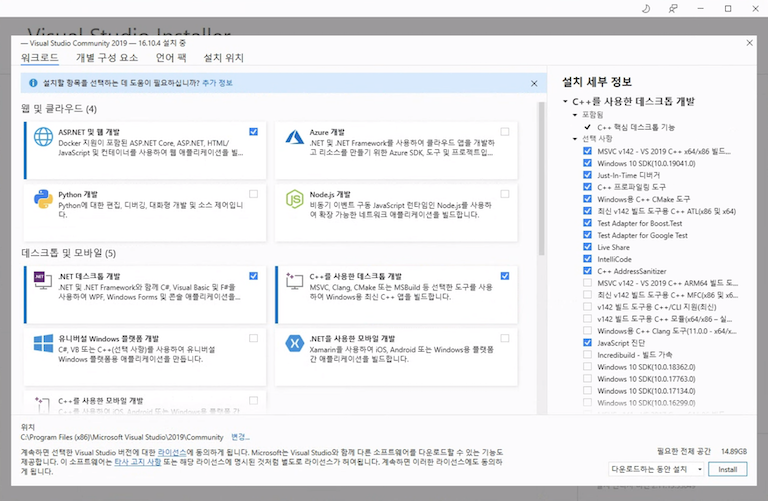Open the 라이선스 link

coord(172,452)
